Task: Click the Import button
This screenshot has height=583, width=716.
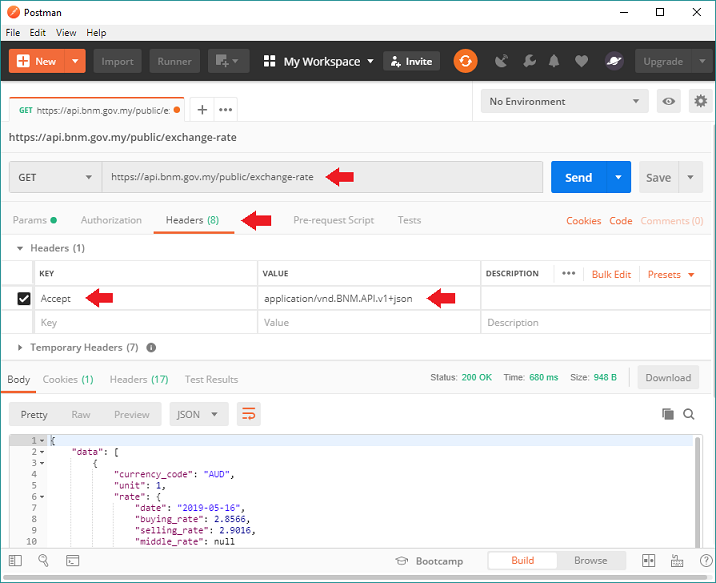Action: tap(117, 61)
